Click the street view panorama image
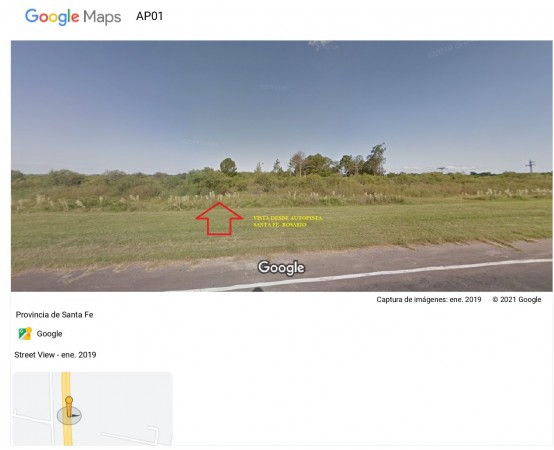This screenshot has width=554, height=450. click(x=282, y=166)
